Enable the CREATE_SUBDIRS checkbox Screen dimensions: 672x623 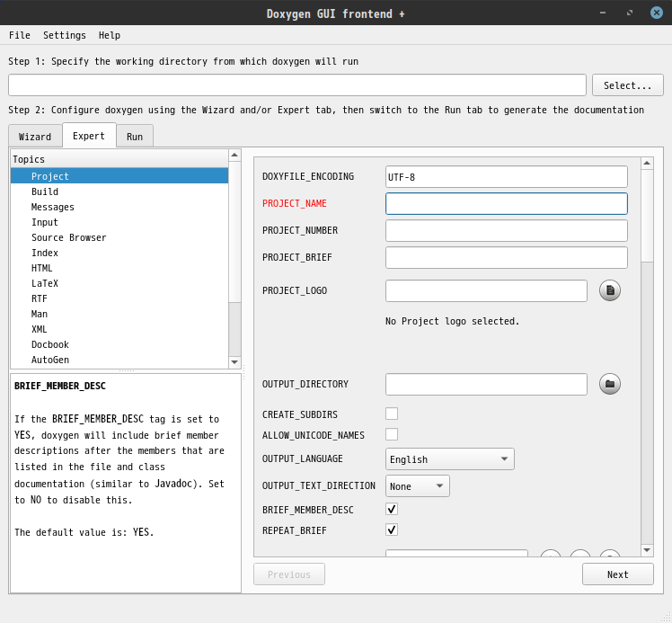(x=392, y=414)
